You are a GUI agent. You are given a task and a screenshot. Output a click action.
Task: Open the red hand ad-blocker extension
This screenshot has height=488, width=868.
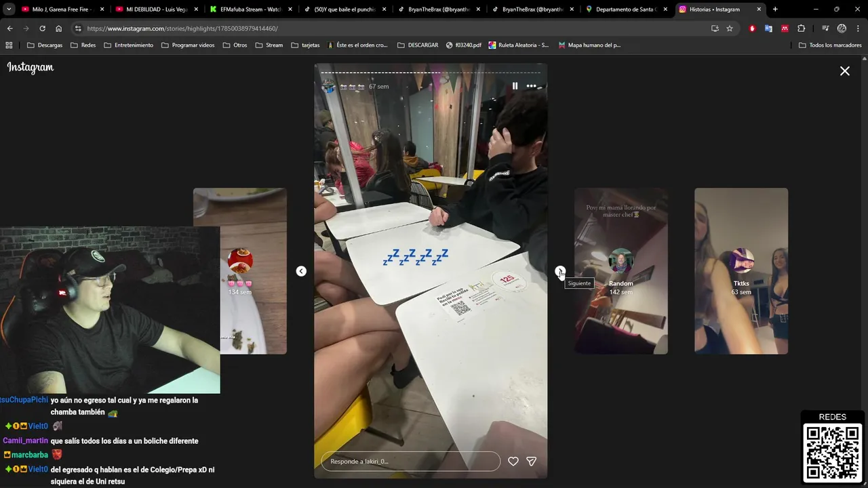tap(752, 28)
